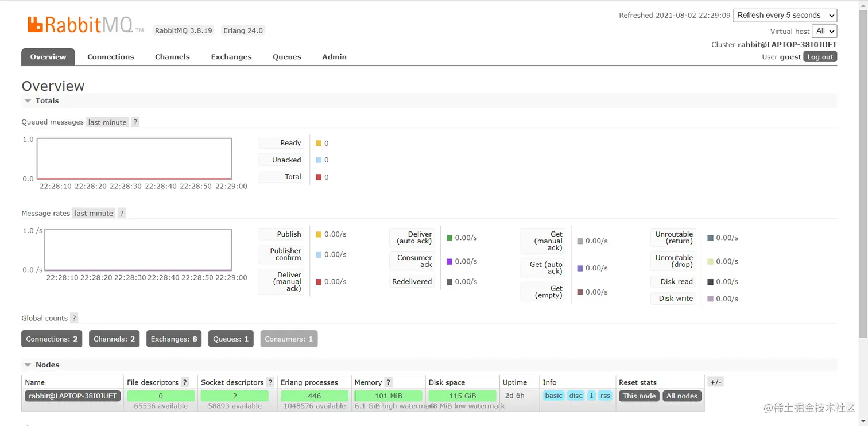868x426 pixels.
Task: Click the Unroutable (return) legend label
Action: 674,238
